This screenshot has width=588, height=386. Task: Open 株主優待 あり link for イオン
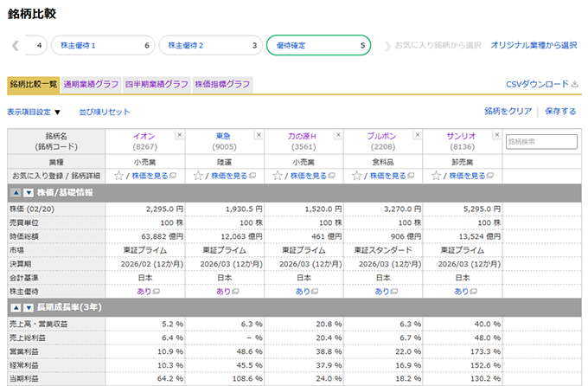coord(148,292)
